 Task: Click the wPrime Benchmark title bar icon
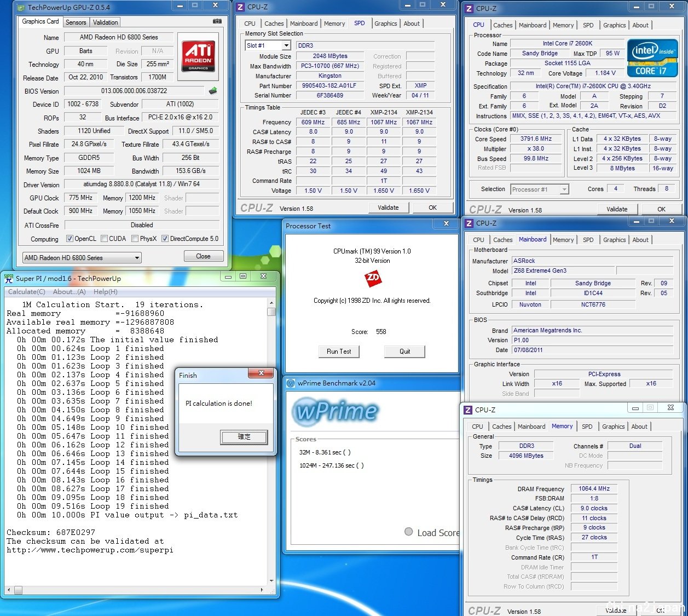[291, 383]
